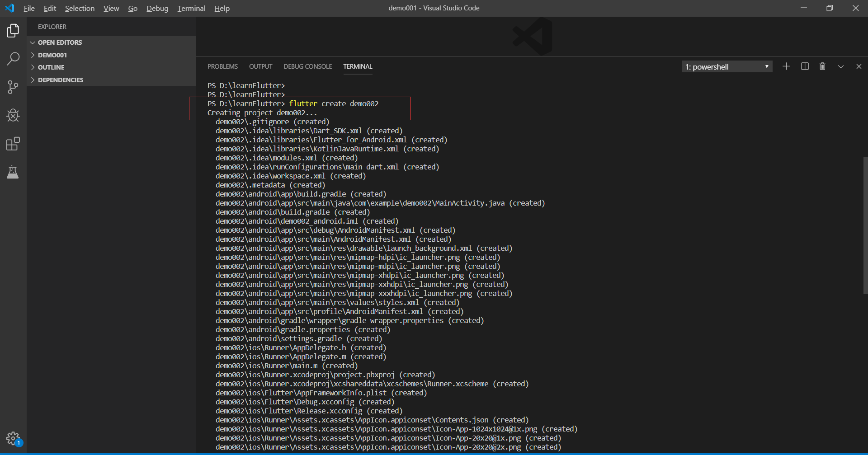The width and height of the screenshot is (868, 455).
Task: Click the project.pbxproj (created) output line
Action: point(325,375)
